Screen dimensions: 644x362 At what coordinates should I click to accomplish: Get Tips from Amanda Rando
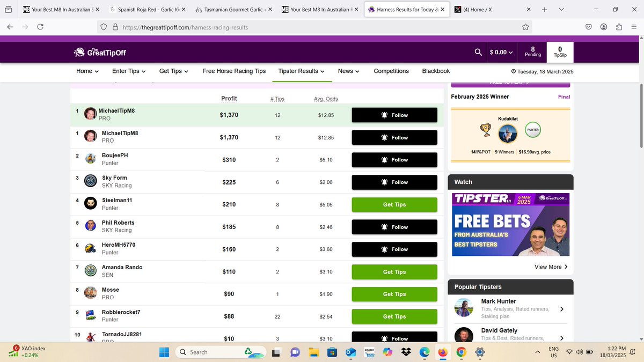394,272
